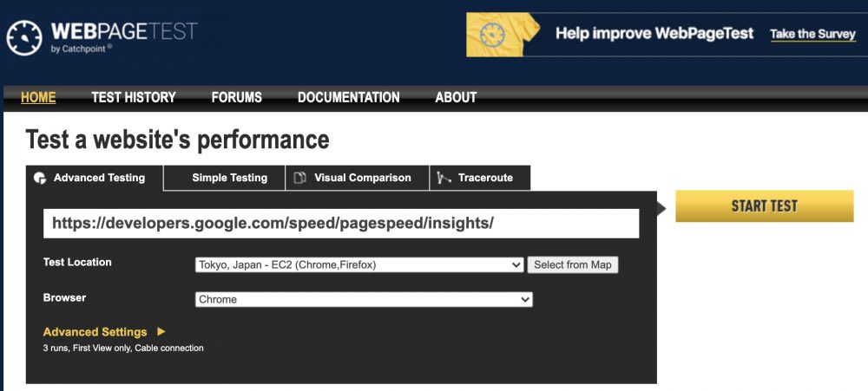Click the Traceroute graph icon

click(x=444, y=178)
